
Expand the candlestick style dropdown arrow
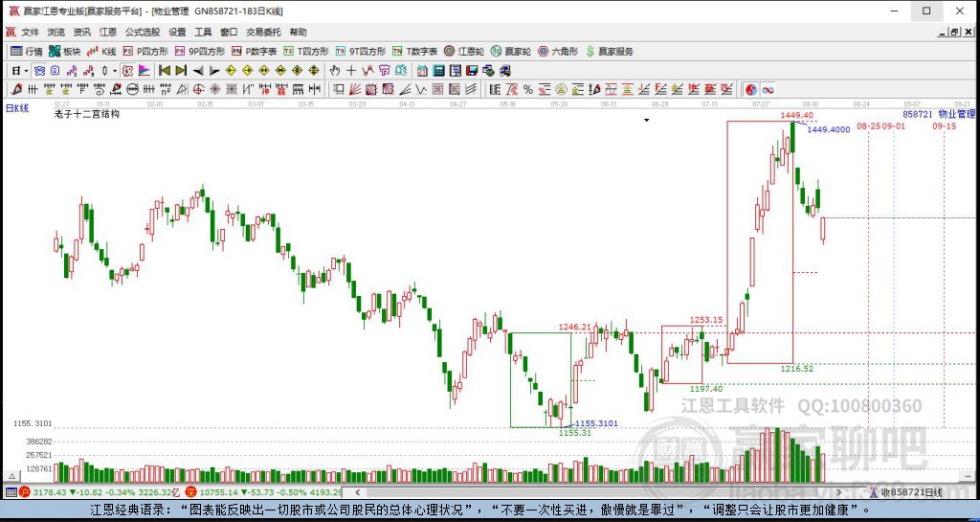click(x=115, y=71)
